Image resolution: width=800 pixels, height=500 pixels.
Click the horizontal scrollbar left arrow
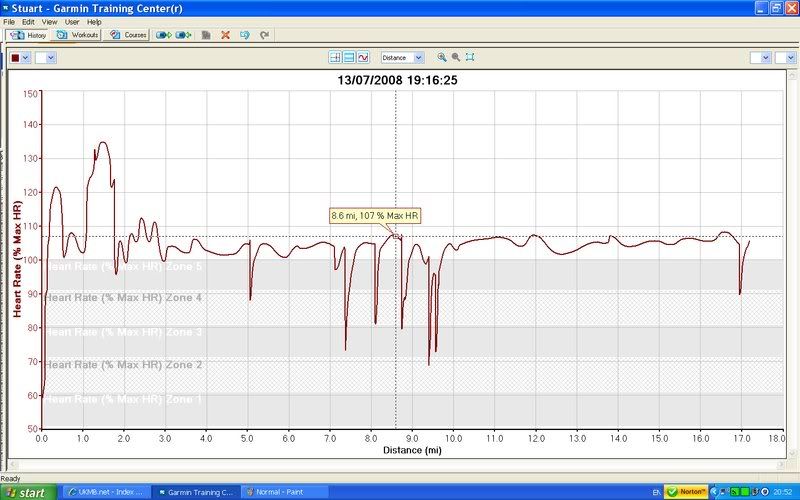pyautogui.click(x=13, y=464)
